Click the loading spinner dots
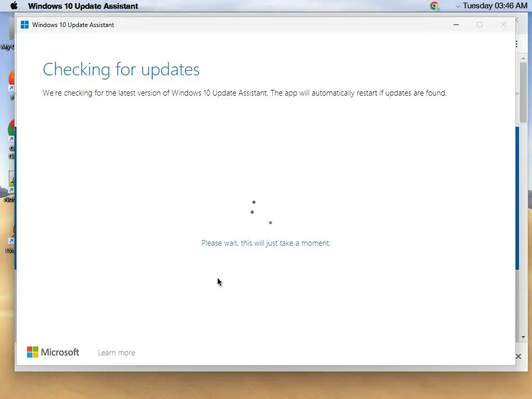 point(261,212)
